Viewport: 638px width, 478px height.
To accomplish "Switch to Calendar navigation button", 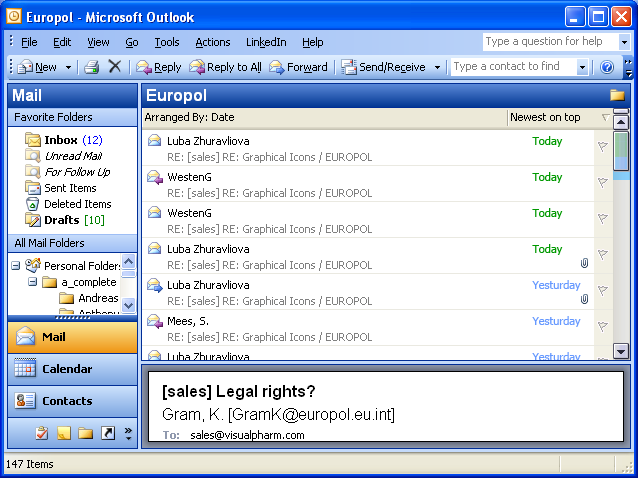I will pos(72,369).
